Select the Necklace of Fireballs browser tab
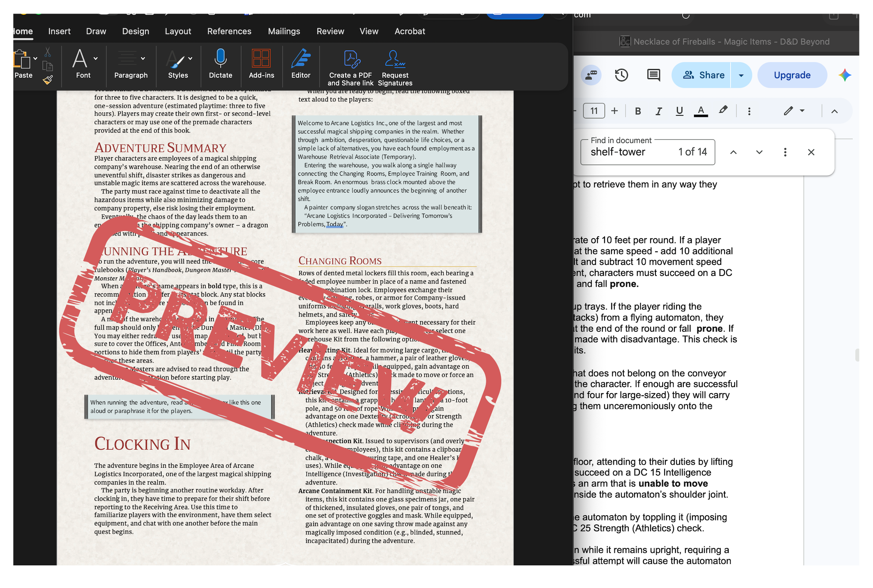Viewport: 873px width, 588px height. tap(724, 41)
